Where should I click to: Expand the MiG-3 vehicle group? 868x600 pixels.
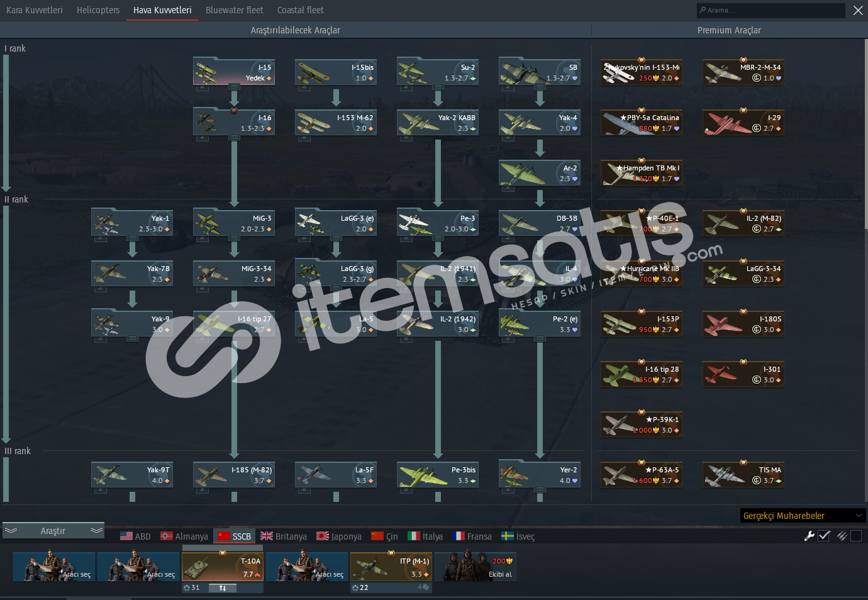point(234,238)
